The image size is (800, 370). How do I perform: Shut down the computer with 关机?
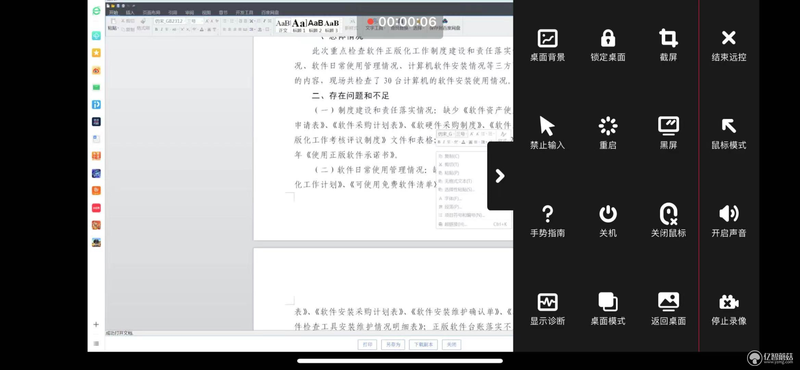tap(608, 221)
